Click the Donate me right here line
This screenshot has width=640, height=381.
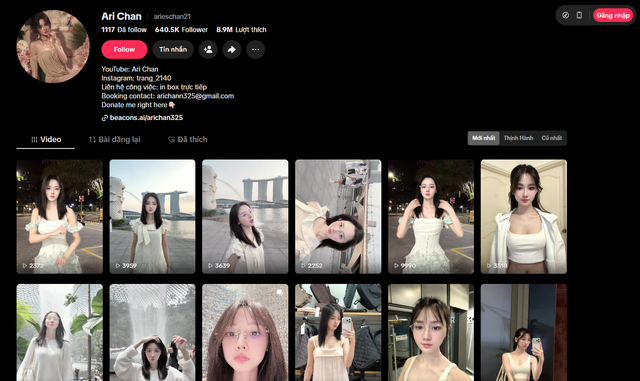click(138, 105)
